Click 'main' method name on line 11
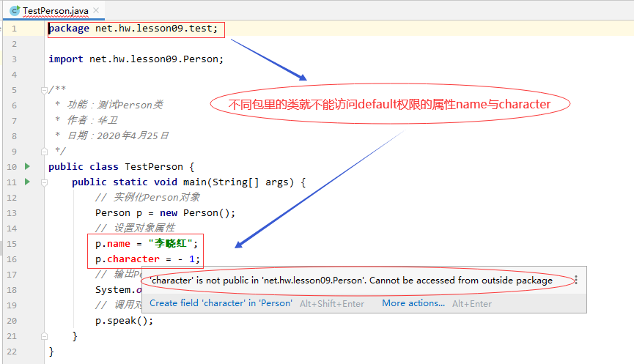This screenshot has width=634, height=364. 195,182
